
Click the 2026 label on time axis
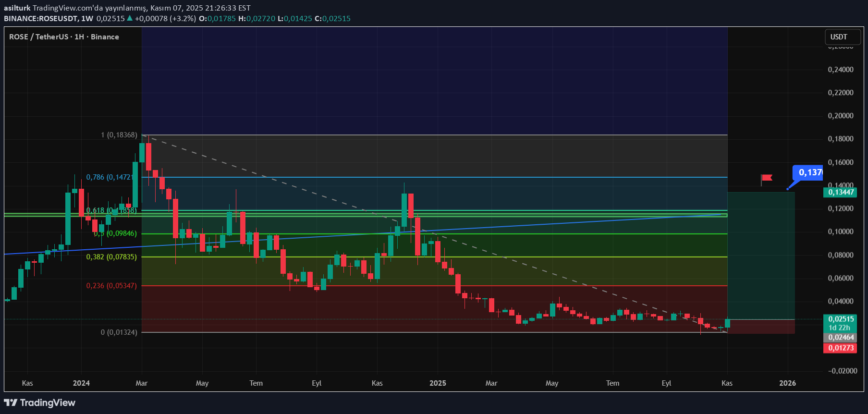(x=787, y=383)
